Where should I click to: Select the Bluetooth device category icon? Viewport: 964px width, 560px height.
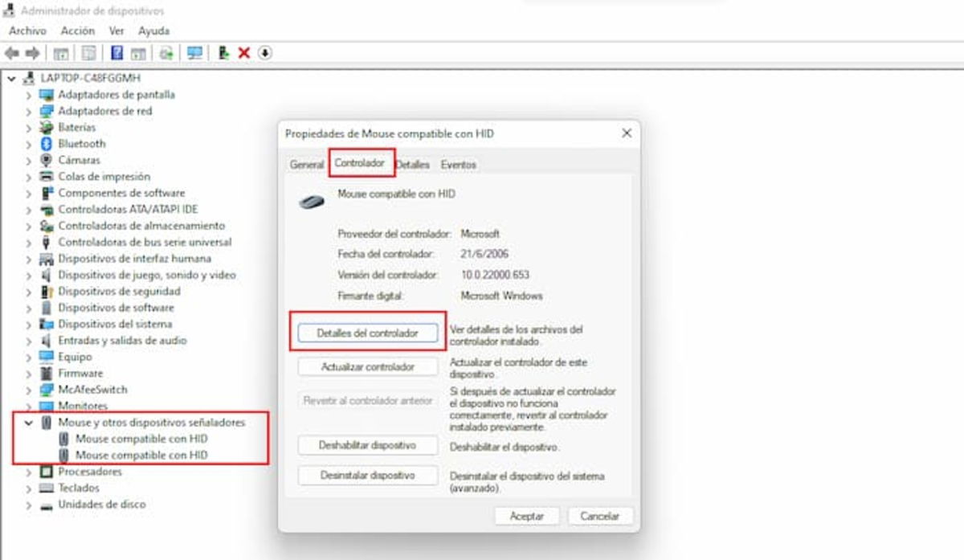coord(47,144)
